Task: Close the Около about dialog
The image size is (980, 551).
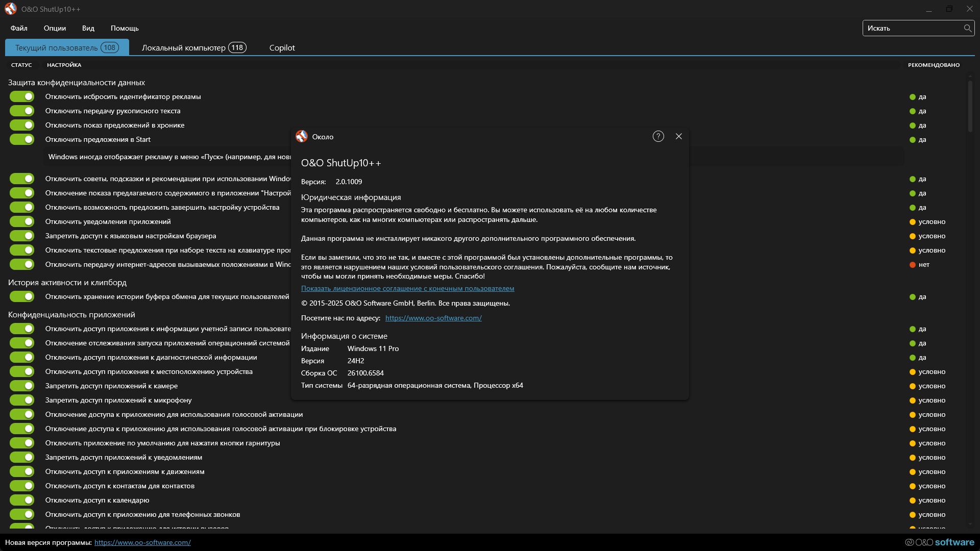Action: tap(679, 136)
